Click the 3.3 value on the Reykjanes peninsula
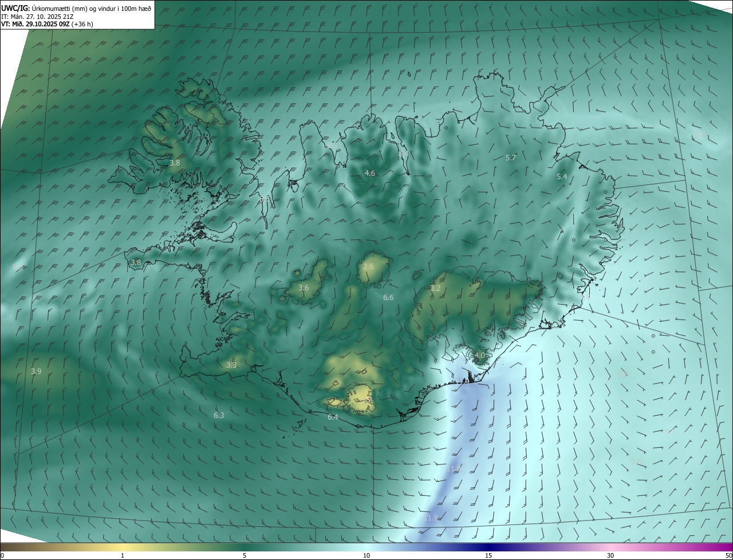 [231, 365]
